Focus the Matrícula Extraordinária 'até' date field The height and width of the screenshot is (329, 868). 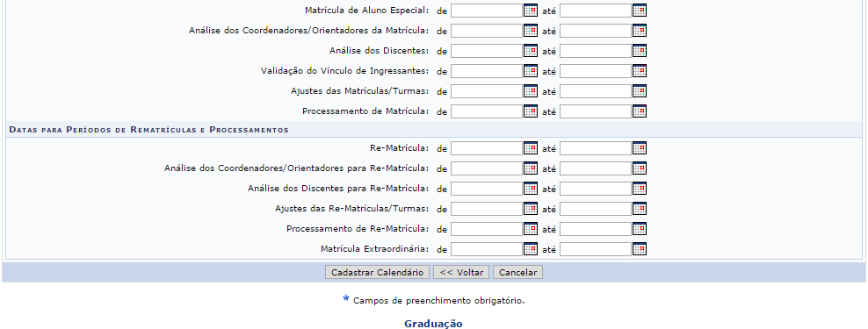click(x=596, y=249)
